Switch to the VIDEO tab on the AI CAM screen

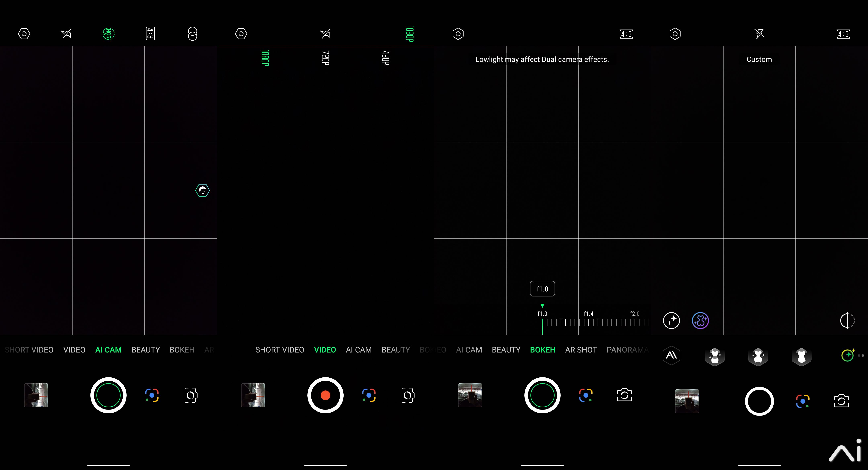point(74,350)
